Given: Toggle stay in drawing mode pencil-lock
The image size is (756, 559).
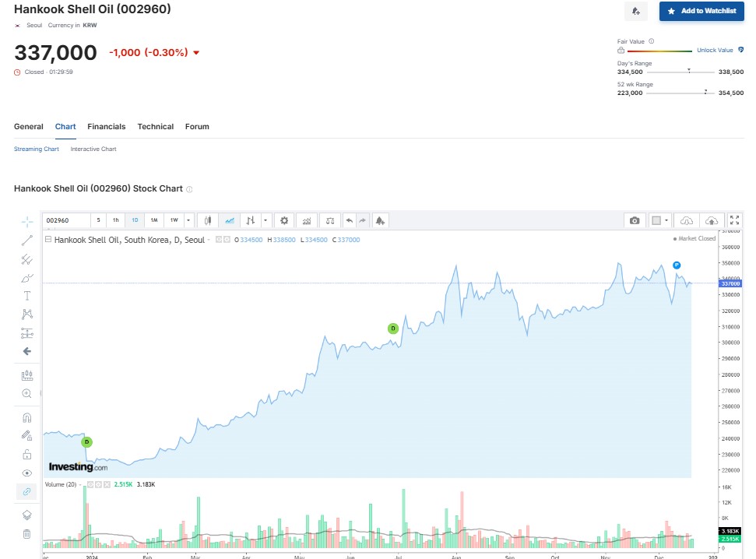Looking at the screenshot, I should [x=27, y=435].
